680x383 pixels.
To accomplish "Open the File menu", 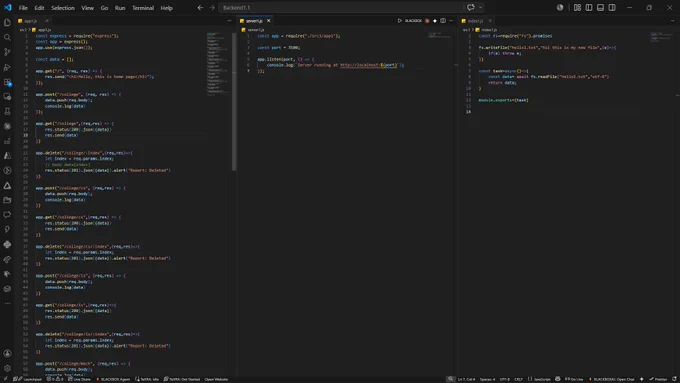I will tap(23, 8).
